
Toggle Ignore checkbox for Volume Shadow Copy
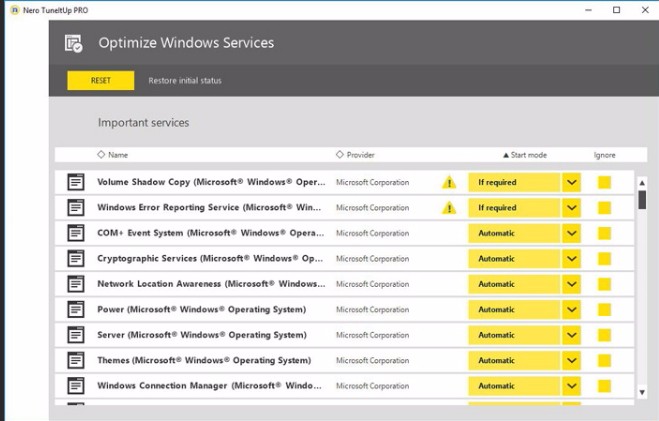coord(604,183)
